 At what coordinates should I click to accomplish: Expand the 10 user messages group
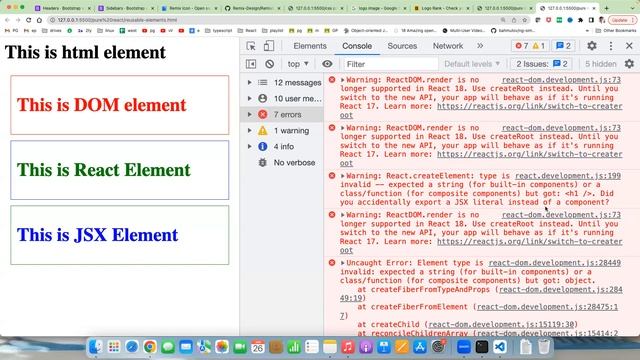coord(249,98)
